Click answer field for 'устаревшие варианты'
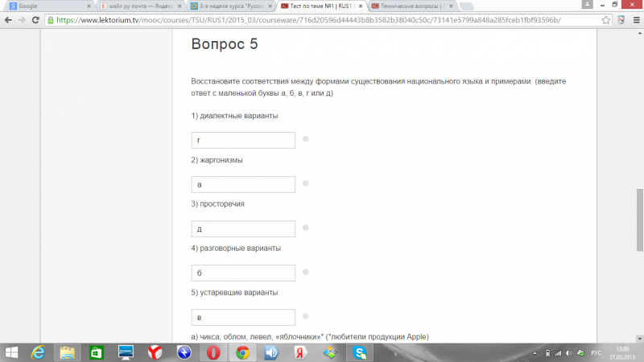The image size is (644, 362). [x=243, y=318]
